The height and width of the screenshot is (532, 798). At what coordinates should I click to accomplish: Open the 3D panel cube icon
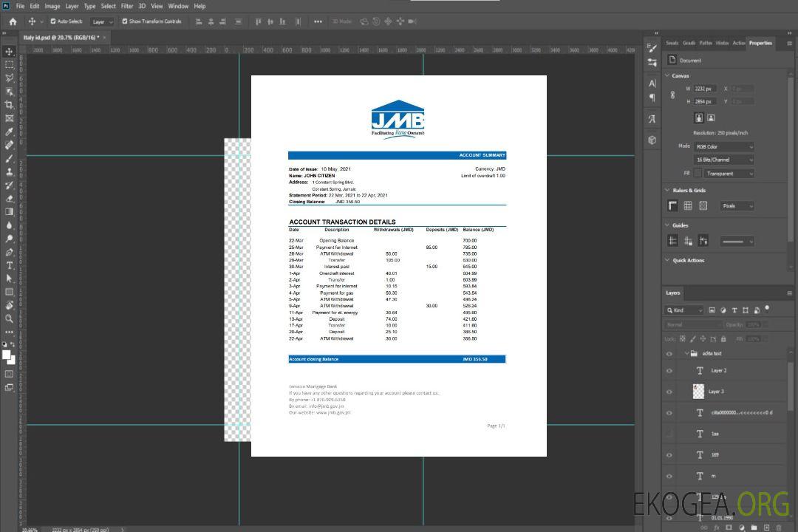click(652, 140)
